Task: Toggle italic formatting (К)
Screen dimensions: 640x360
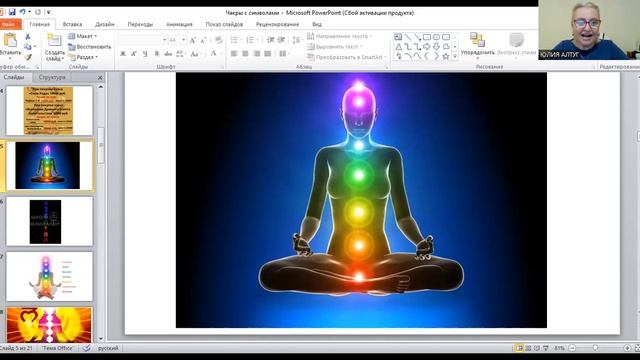Action: 134,53
